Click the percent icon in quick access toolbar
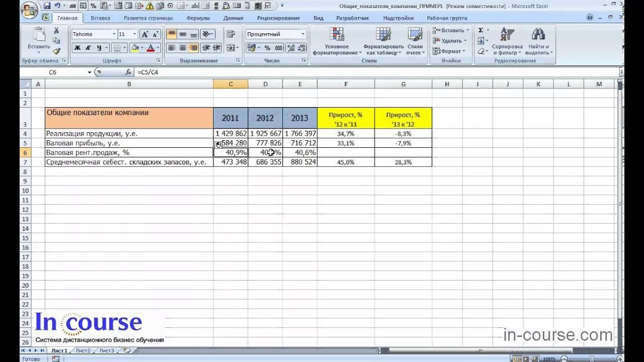The image size is (644, 362). (94, 6)
